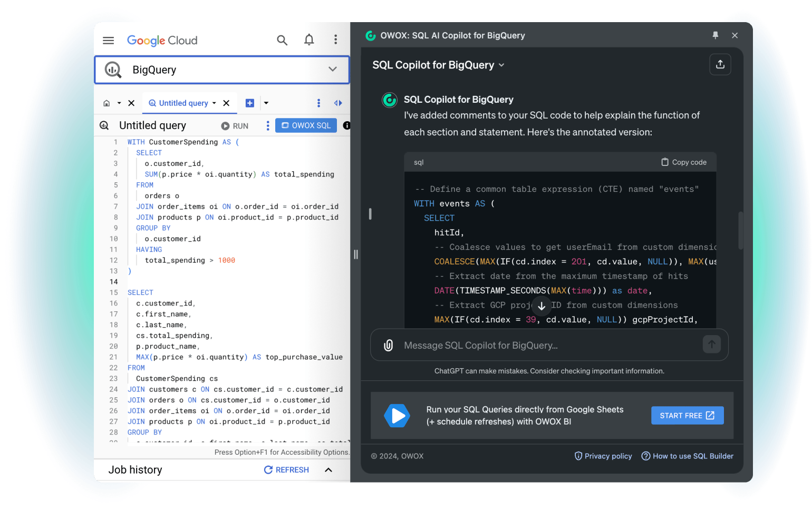The height and width of the screenshot is (510, 812).
Task: Click the Untitled query title text
Action: click(x=152, y=125)
